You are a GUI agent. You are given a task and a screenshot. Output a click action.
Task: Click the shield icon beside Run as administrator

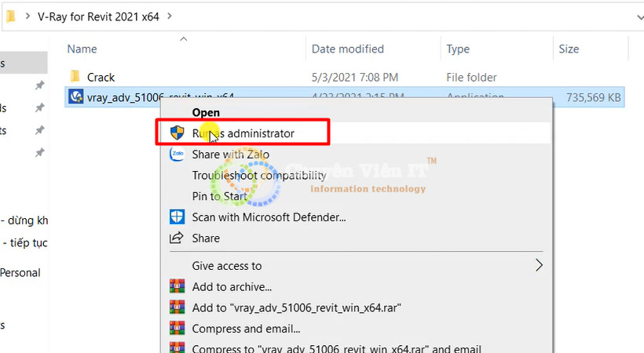pyautogui.click(x=177, y=133)
